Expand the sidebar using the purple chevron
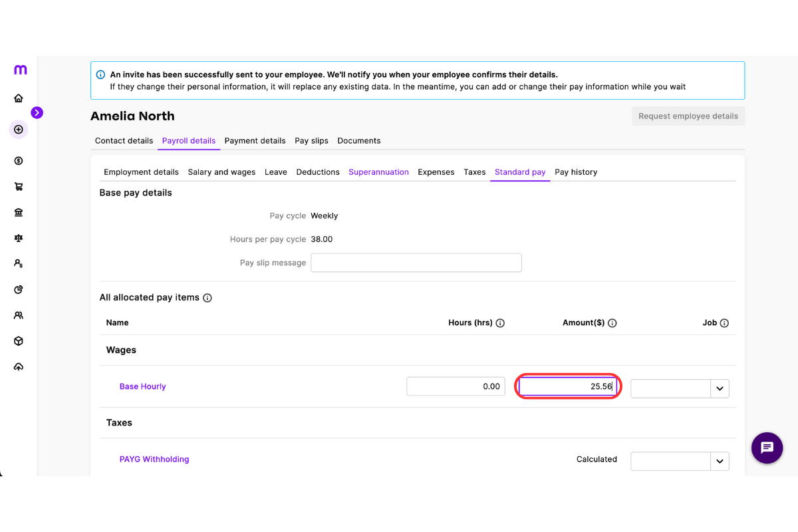The image size is (798, 532). 37,113
